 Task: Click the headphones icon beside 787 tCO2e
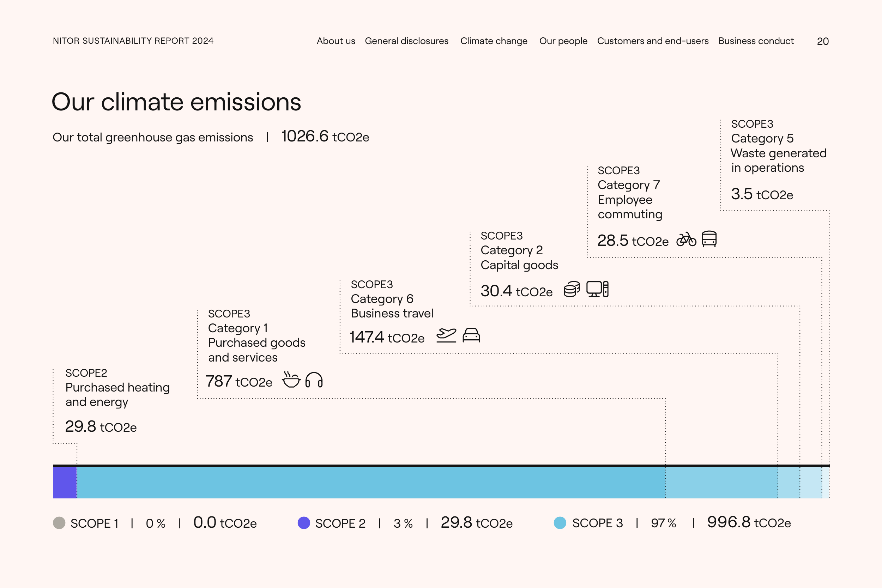[314, 380]
